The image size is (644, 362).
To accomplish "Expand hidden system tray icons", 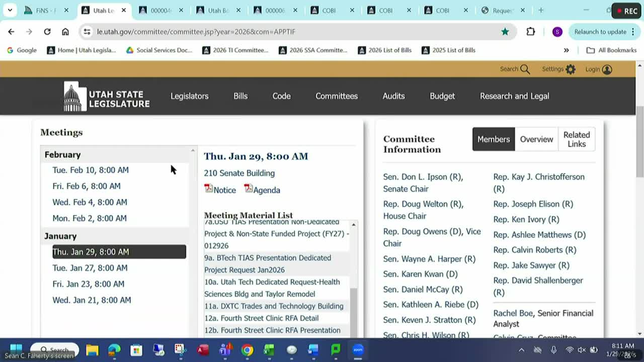I will pos(521,350).
